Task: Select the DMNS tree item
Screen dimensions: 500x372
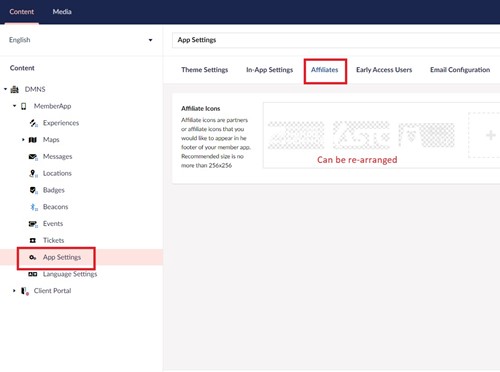Action: click(x=35, y=89)
